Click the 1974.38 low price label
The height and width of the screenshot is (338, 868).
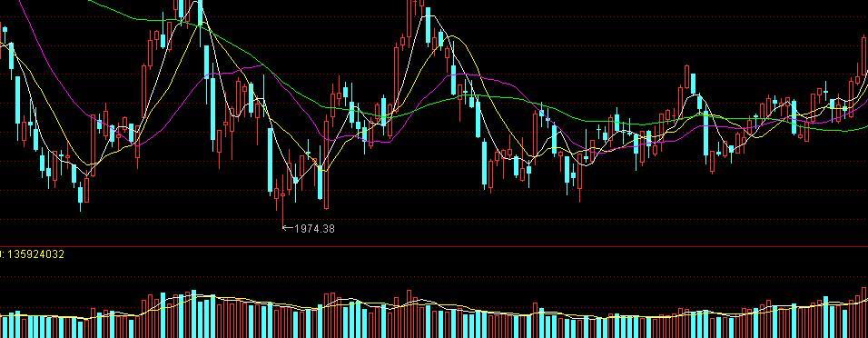pos(314,228)
